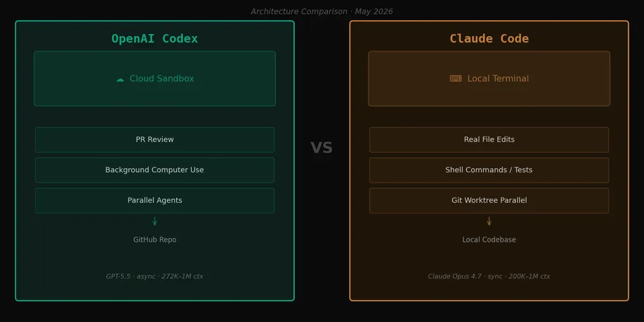Click the GitHub Repo label
Image resolution: width=644 pixels, height=322 pixels.
[155, 239]
